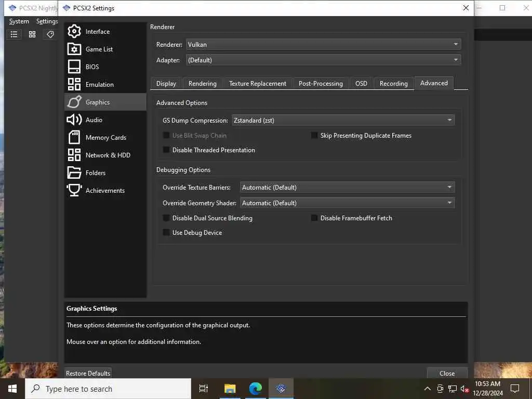Switch to the Display tab
Image resolution: width=532 pixels, height=399 pixels.
(x=166, y=84)
